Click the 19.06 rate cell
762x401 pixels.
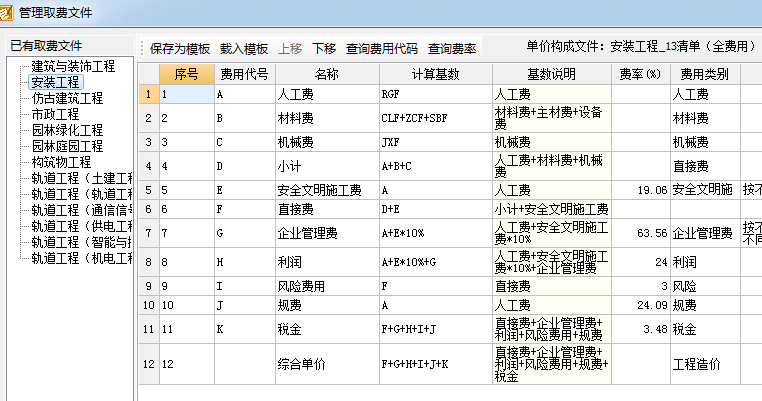point(641,190)
